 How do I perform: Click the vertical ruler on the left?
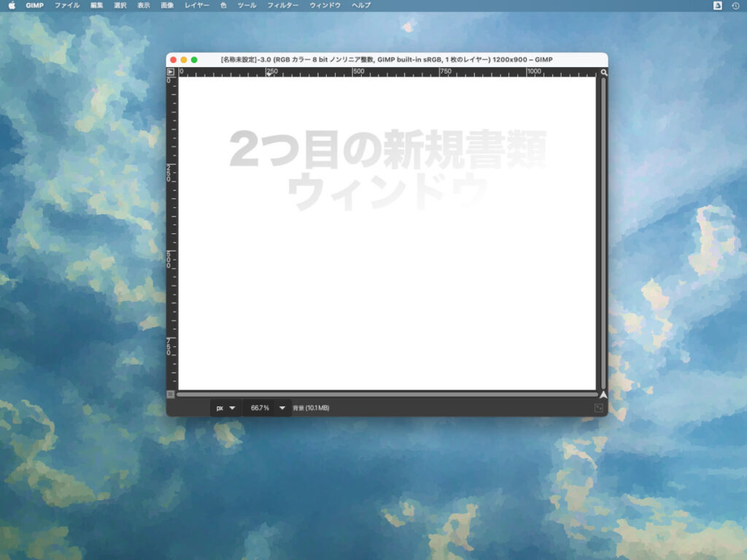click(x=171, y=233)
